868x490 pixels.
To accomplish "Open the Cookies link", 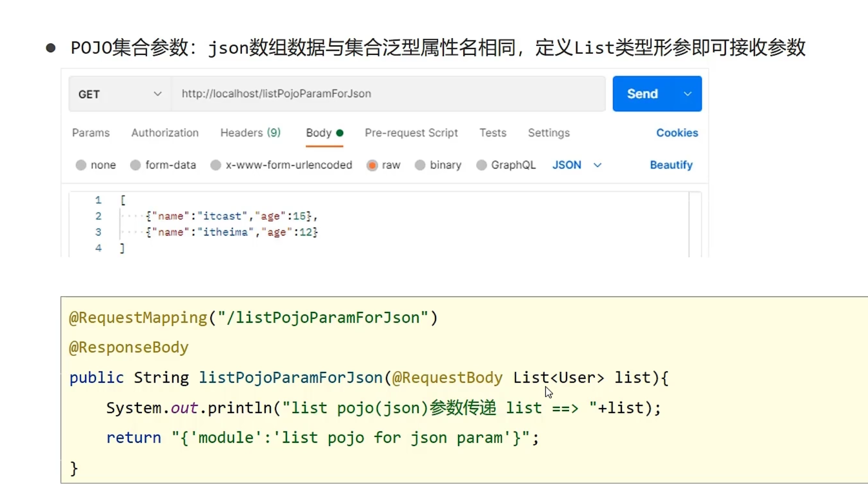I will pos(677,133).
